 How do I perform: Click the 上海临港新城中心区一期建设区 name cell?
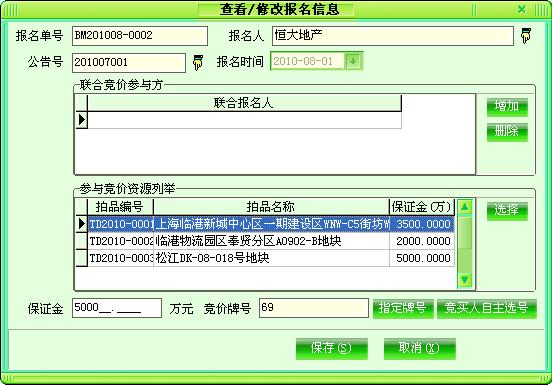click(x=271, y=224)
